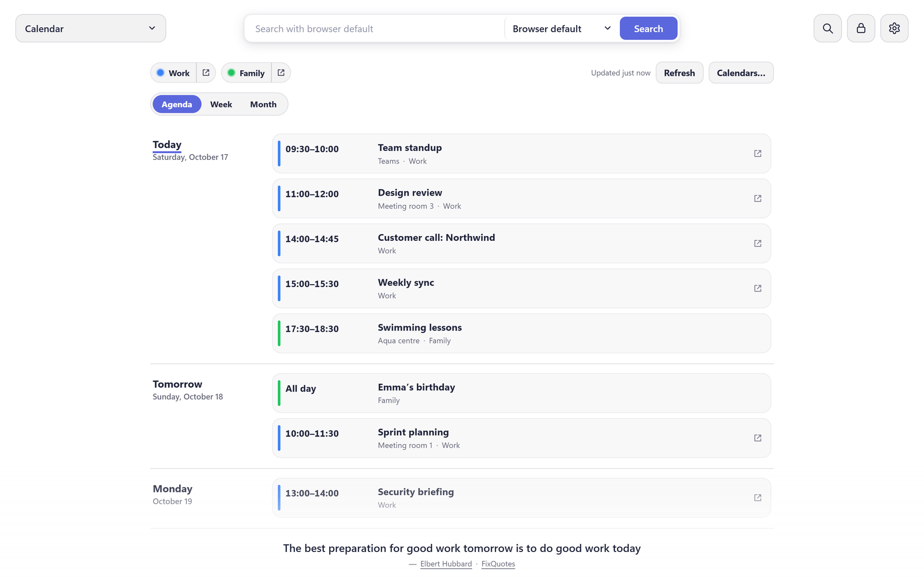Open the Browser default search engine dropdown
Viewport: 924px width, 578px height.
561,28
